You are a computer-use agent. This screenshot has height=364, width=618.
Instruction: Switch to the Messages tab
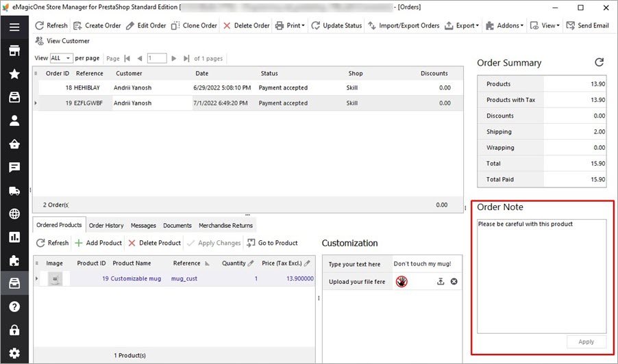[x=143, y=226]
